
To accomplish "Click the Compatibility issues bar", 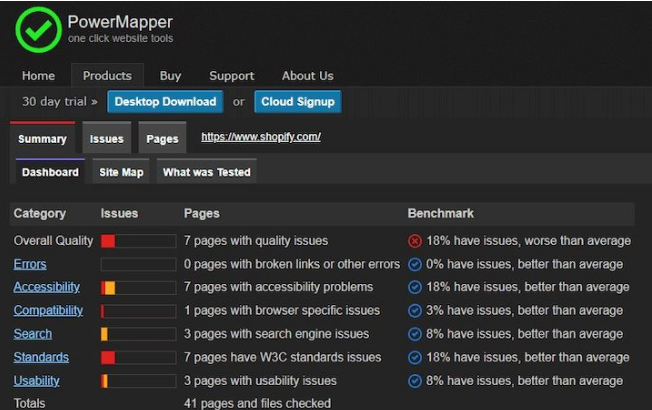I will pos(138,311).
